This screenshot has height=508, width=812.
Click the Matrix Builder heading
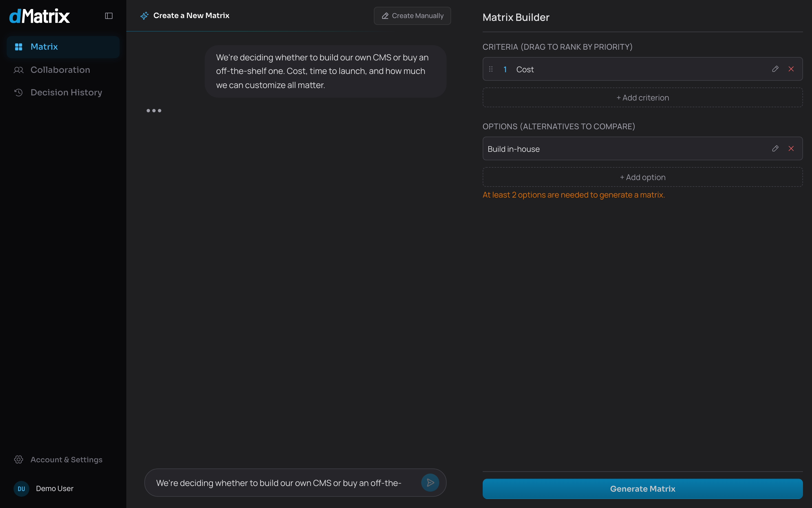click(516, 17)
